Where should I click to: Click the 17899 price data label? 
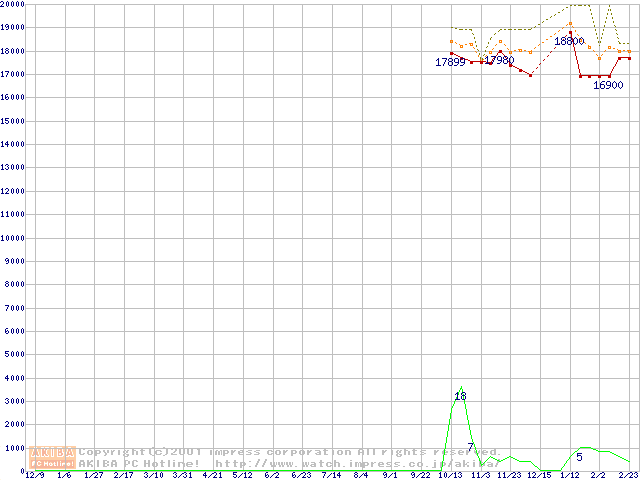[x=450, y=63]
